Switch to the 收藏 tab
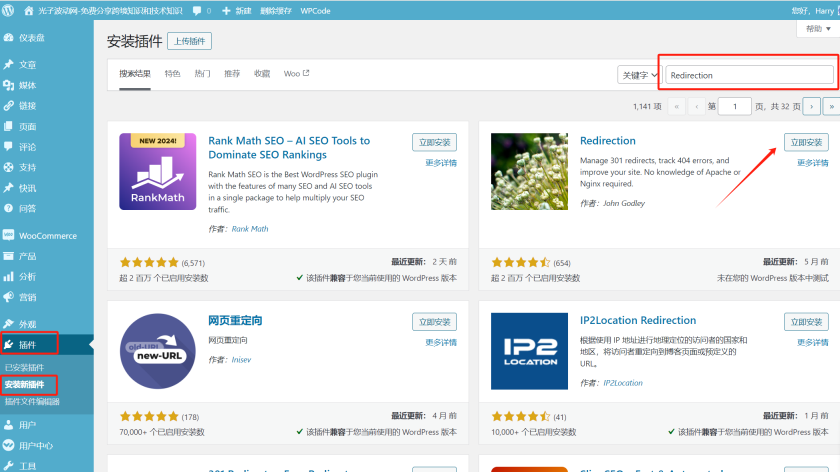The width and height of the screenshot is (840, 472). pos(262,74)
